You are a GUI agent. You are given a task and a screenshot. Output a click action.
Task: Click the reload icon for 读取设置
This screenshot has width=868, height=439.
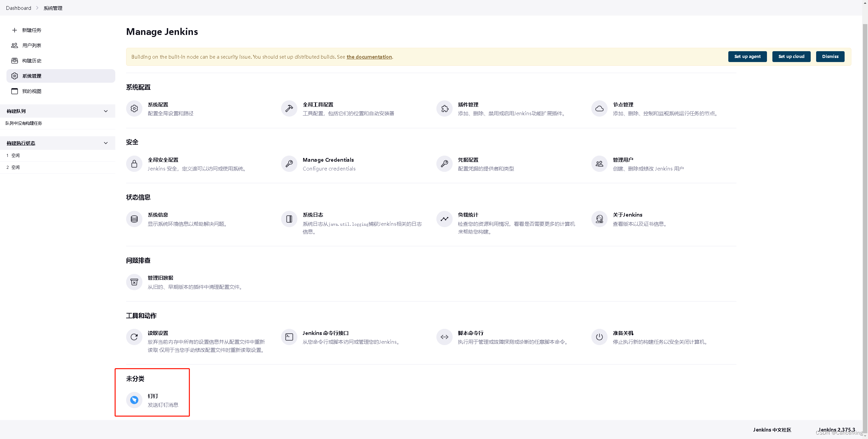(134, 337)
